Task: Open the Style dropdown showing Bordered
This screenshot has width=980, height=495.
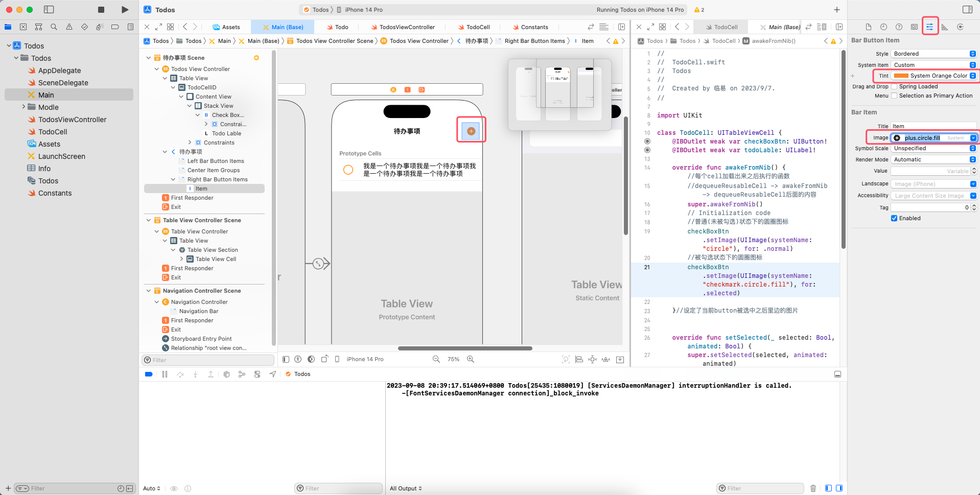Action: 933,53
